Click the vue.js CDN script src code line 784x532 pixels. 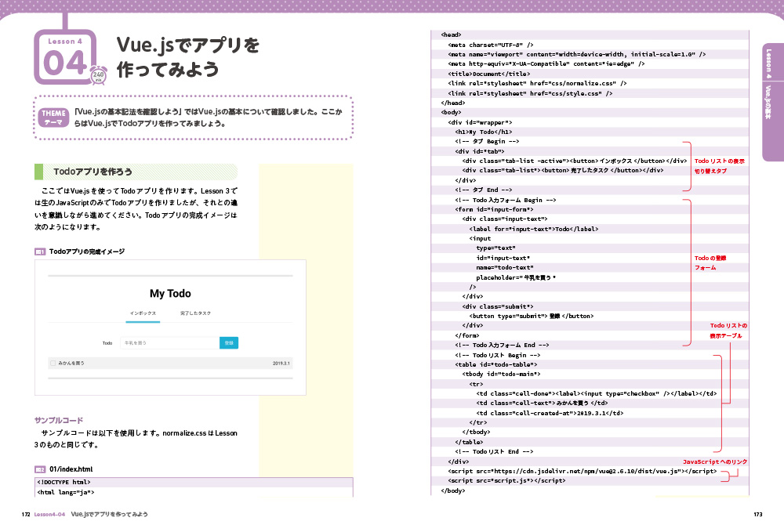coord(582,471)
